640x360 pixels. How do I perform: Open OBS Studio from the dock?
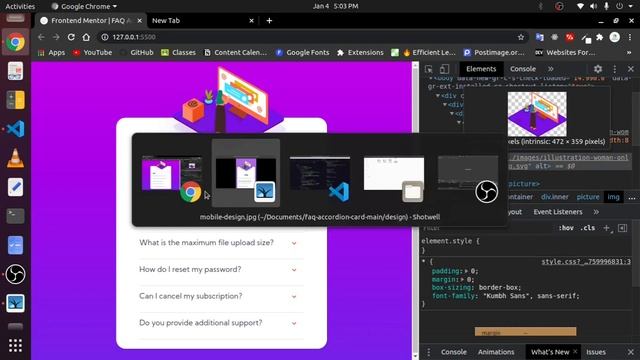(x=16, y=274)
